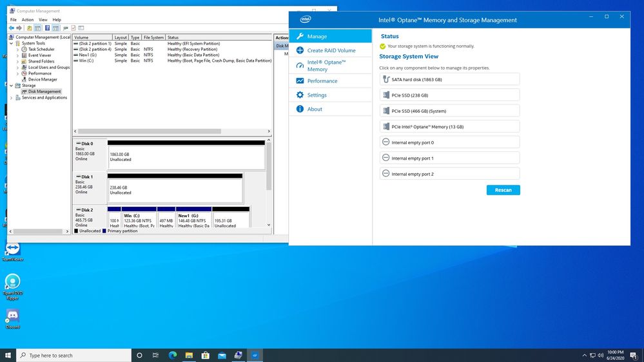Open Task View from the taskbar

click(155, 355)
